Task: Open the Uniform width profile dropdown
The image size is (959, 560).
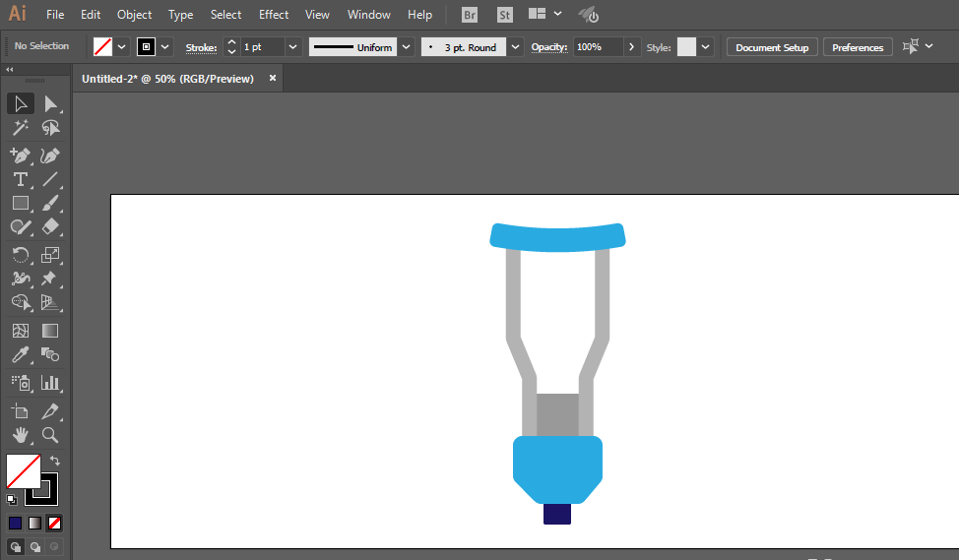Action: click(407, 47)
